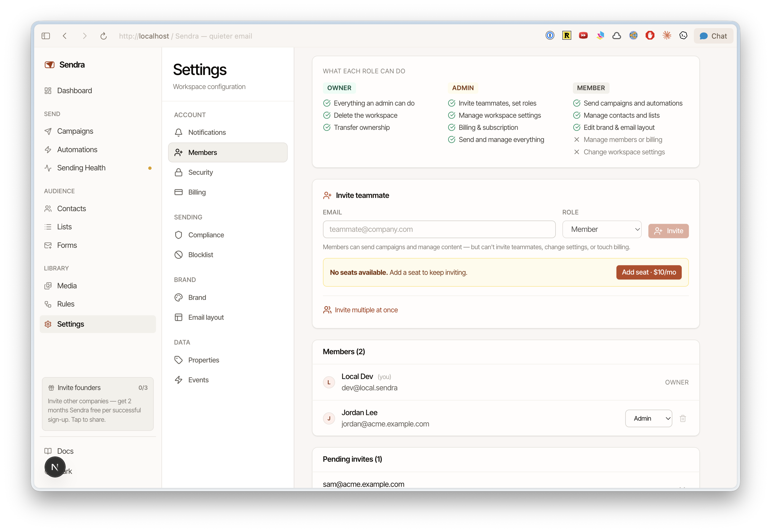Screen dimensions: 771x532
Task: Open the browser Chat button
Action: click(x=713, y=36)
